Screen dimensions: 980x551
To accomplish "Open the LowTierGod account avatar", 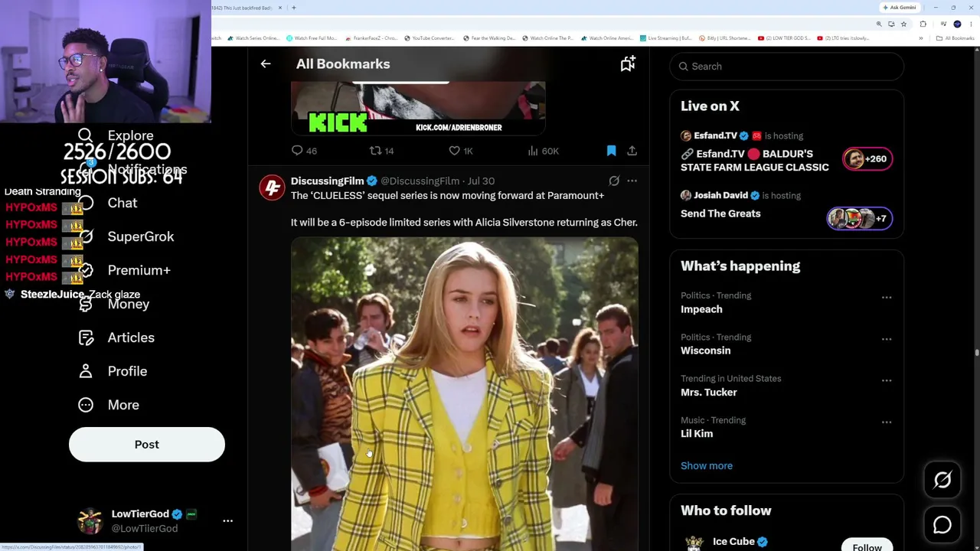I will [x=90, y=521].
